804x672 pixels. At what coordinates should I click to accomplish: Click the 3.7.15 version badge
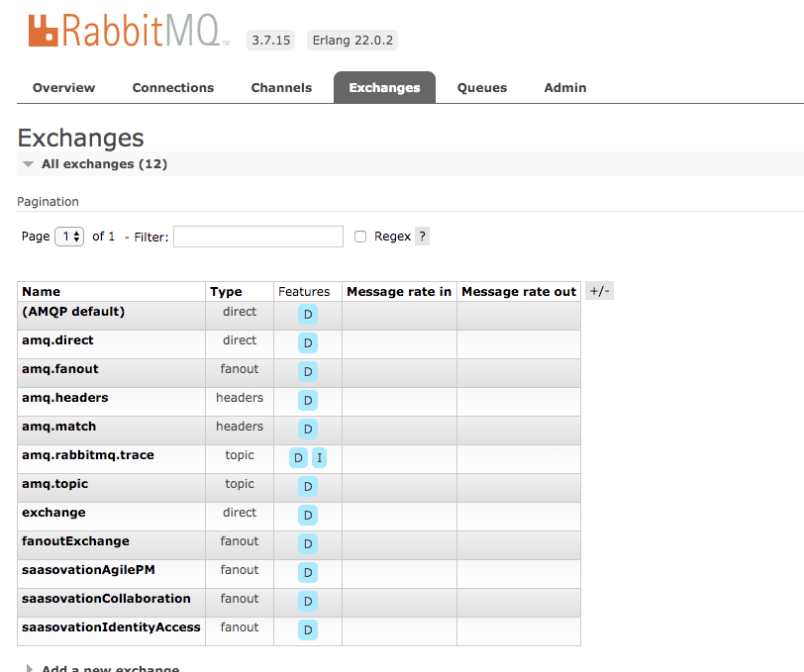point(270,40)
